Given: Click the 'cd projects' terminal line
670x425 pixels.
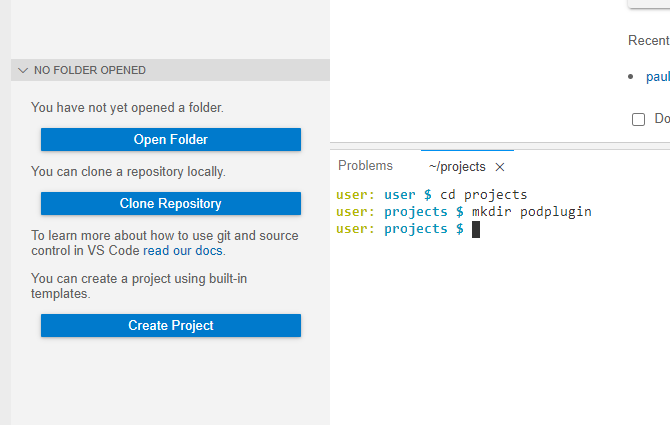Looking at the screenshot, I should 432,194.
